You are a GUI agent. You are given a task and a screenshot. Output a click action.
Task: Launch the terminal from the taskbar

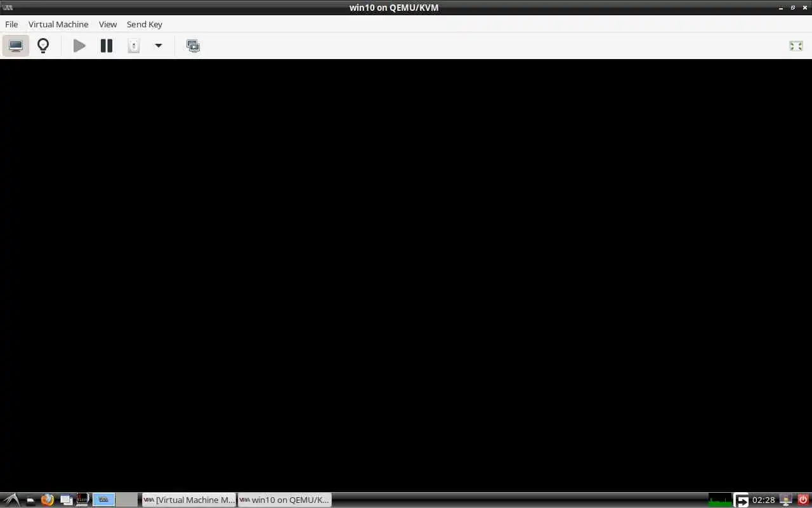(82, 500)
